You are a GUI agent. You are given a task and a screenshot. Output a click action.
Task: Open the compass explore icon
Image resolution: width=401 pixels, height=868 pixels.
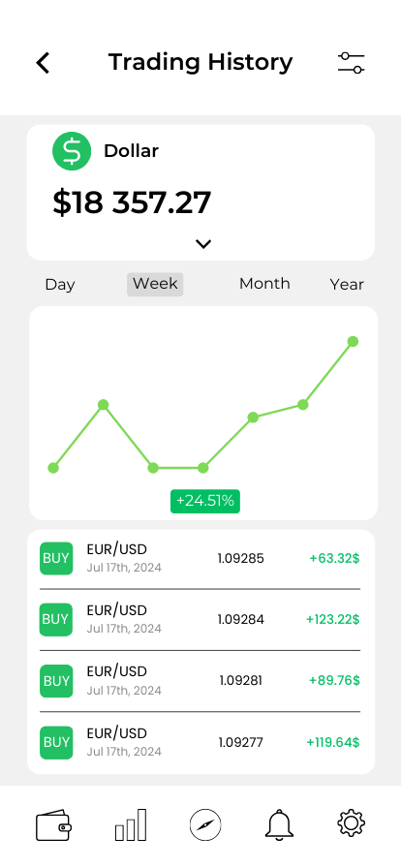pos(205,824)
